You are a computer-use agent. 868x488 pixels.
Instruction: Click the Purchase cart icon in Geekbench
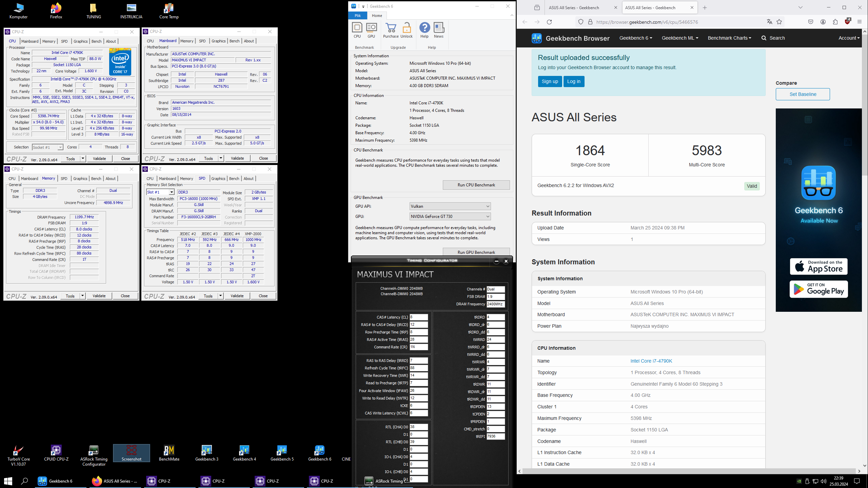(391, 30)
